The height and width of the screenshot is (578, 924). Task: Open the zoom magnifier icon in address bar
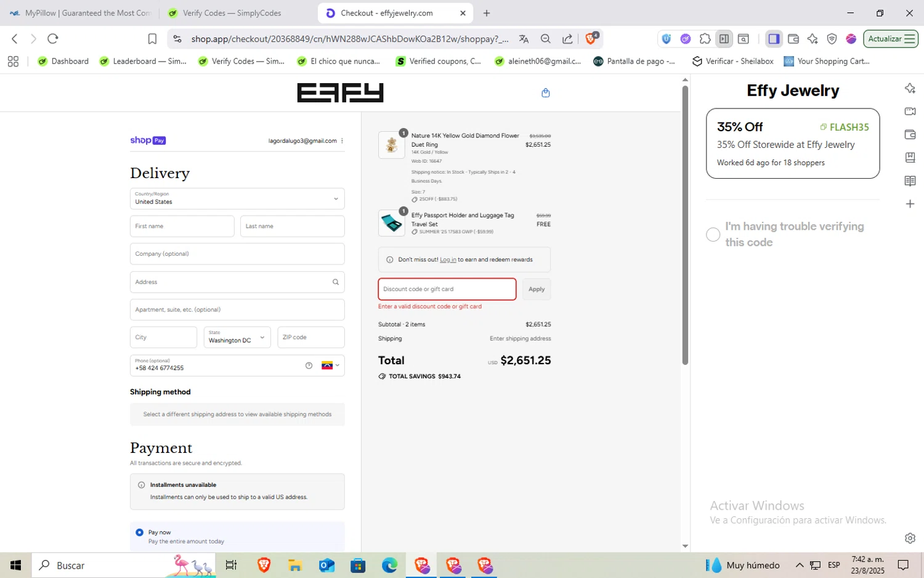tap(546, 39)
